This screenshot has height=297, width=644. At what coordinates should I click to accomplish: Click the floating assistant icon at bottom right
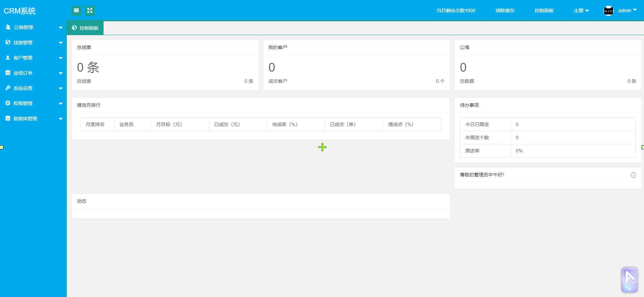(629, 280)
